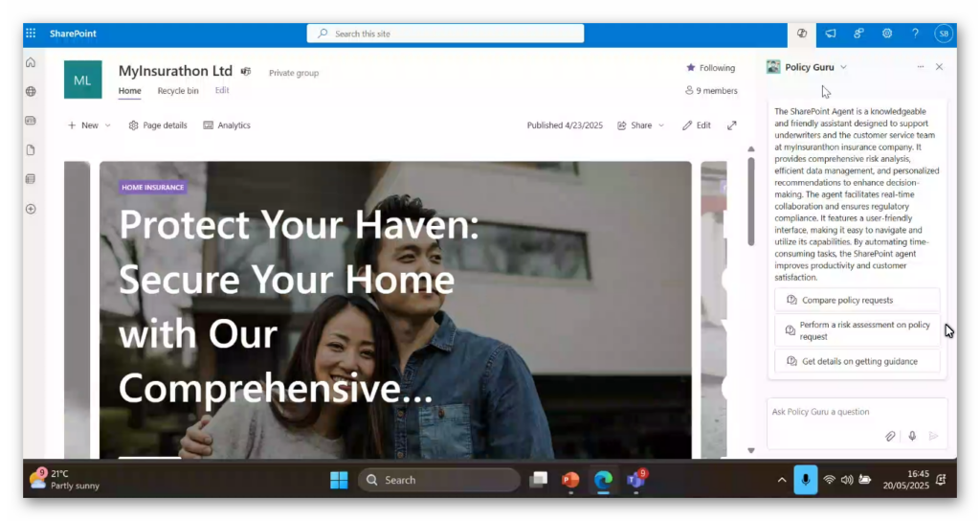This screenshot has width=980, height=521.
Task: Open the My files page icon
Action: click(x=31, y=150)
